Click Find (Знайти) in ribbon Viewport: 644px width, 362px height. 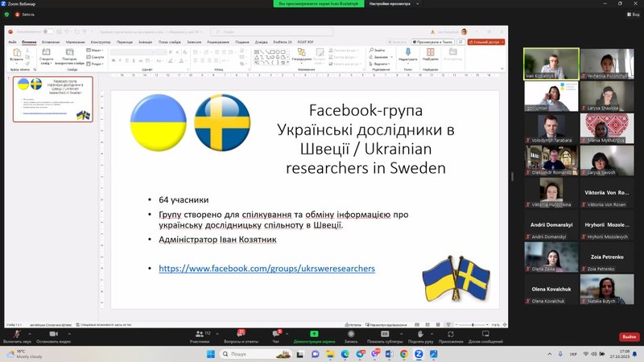377,50
